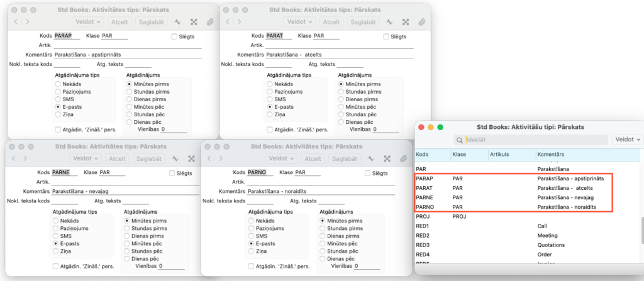Choose Stundas pirms radio in PARNE window

pyautogui.click(x=128, y=229)
